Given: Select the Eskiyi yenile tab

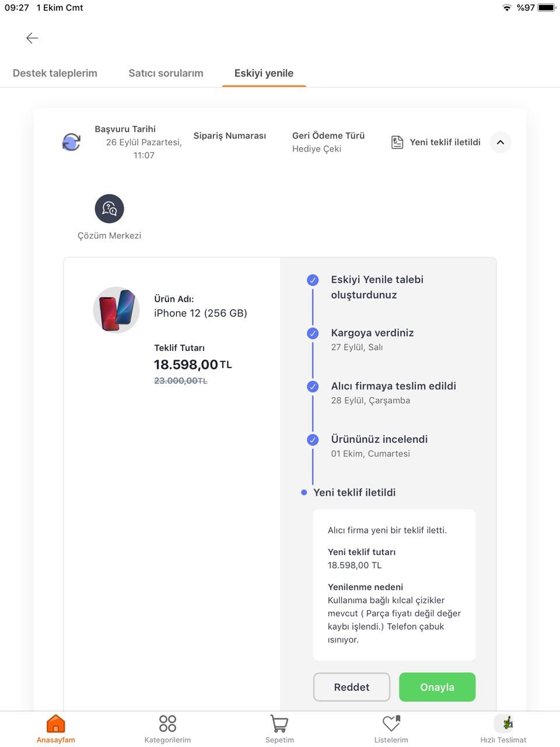Looking at the screenshot, I should [x=264, y=74].
